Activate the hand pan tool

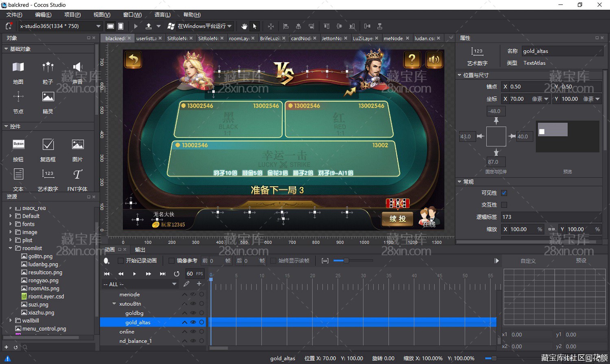(244, 26)
